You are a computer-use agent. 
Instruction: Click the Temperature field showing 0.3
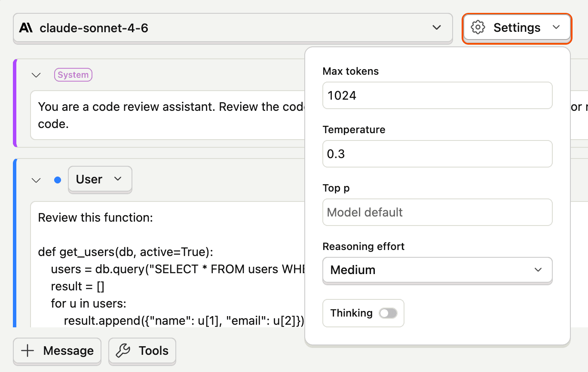[437, 154]
